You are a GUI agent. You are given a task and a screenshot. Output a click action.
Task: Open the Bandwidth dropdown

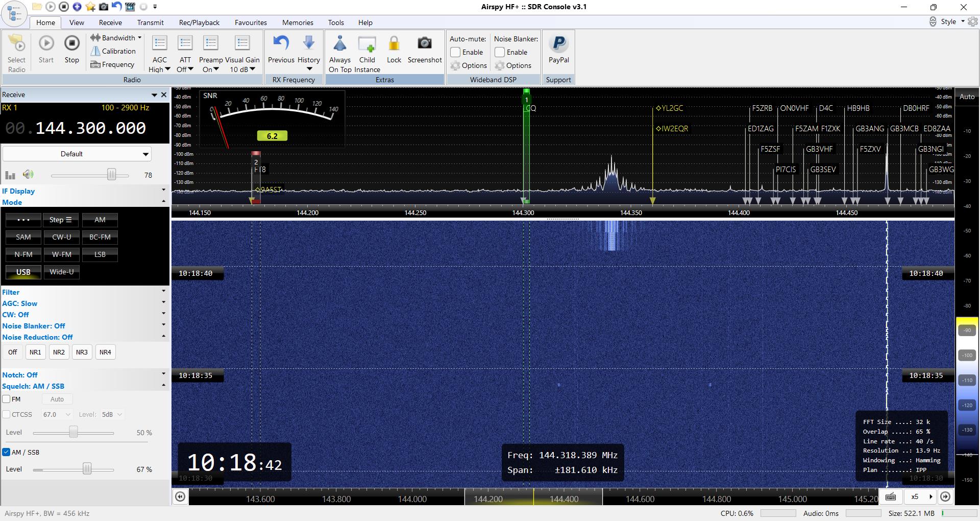116,38
